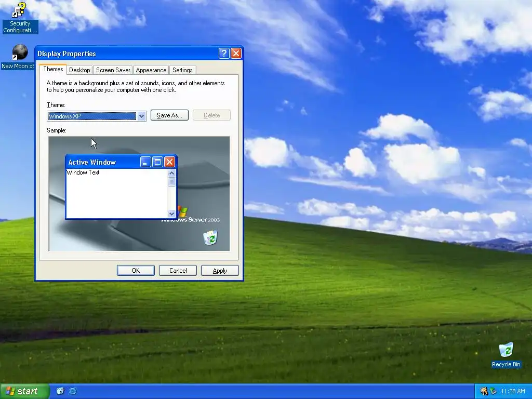
Task: Click the sample Active Window minimize icon
Action: (x=145, y=162)
